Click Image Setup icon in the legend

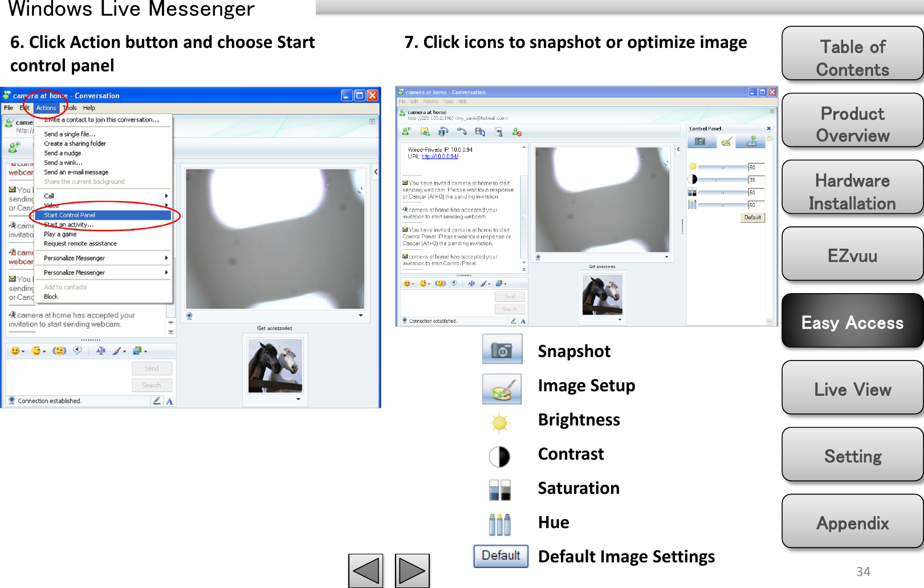coord(502,389)
